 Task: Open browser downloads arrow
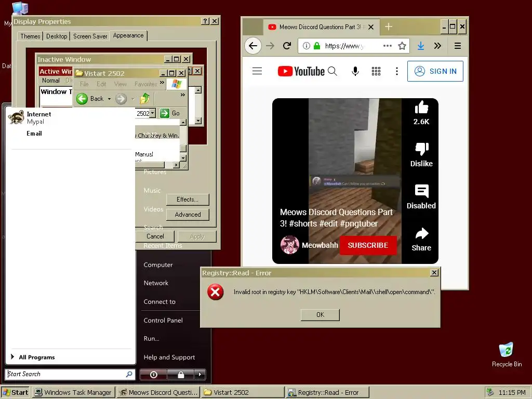pos(421,46)
